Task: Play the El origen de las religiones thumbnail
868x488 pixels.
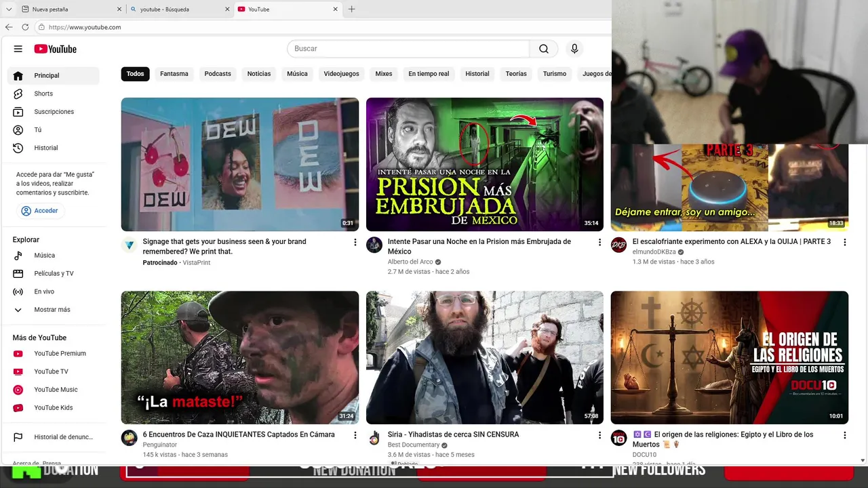Action: (x=730, y=358)
